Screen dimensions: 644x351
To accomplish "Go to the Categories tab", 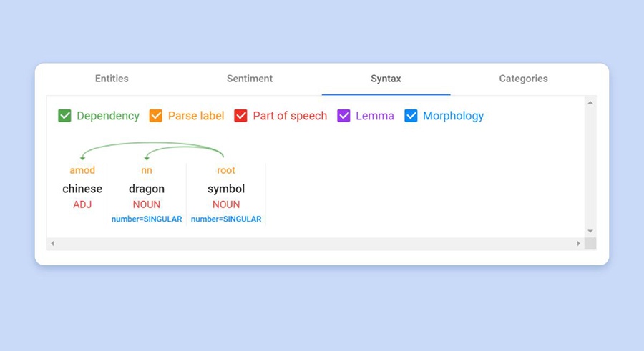I will 523,79.
